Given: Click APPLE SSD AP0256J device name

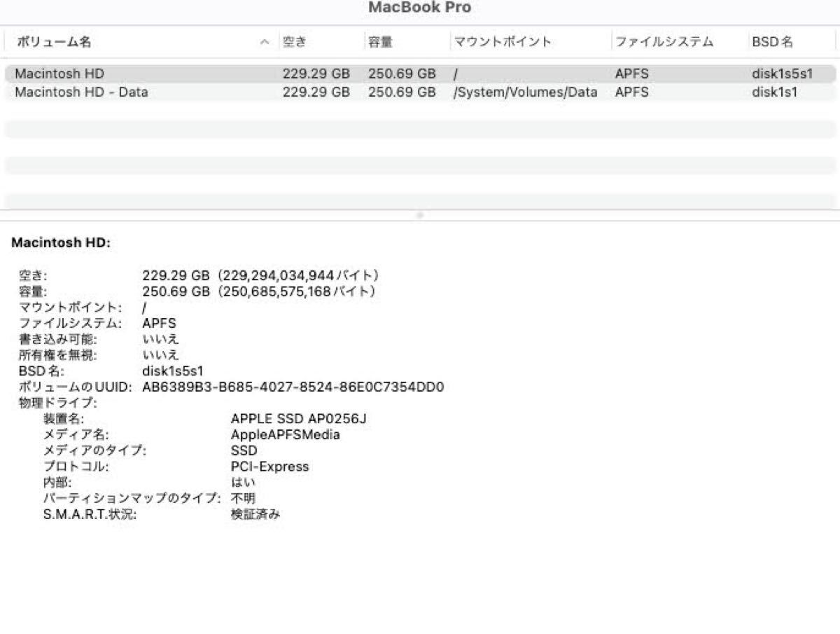Looking at the screenshot, I should pyautogui.click(x=299, y=419).
